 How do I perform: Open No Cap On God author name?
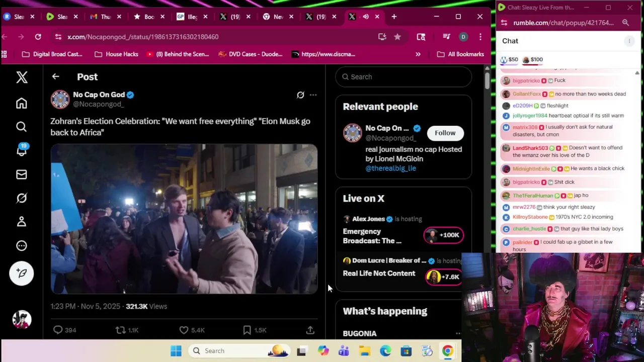(x=99, y=95)
